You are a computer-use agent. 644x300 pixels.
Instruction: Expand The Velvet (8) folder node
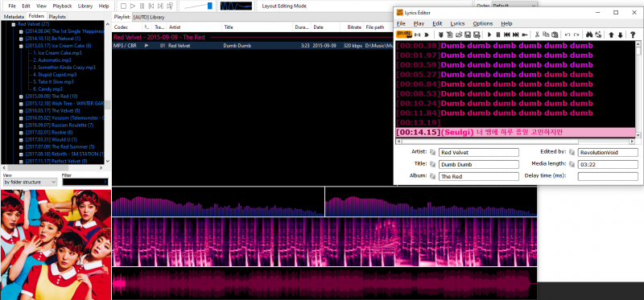click(x=21, y=111)
